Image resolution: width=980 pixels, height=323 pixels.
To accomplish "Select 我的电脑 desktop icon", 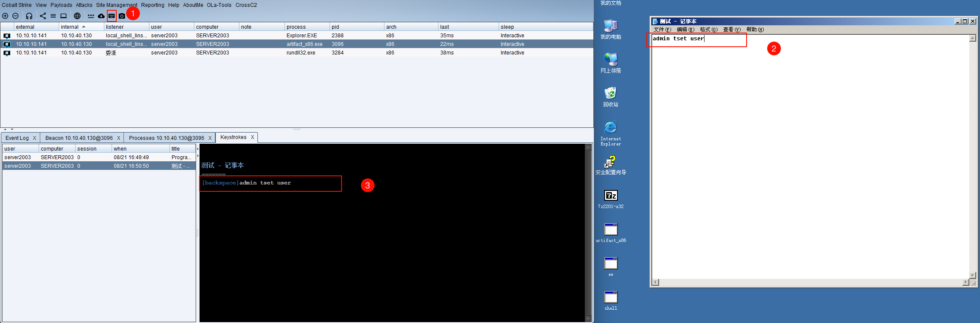I will 611,29.
